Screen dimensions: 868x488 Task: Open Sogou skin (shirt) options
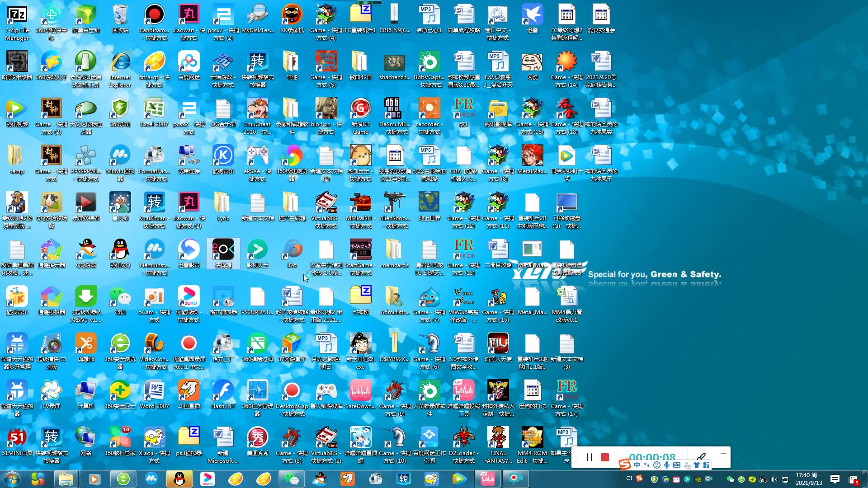697,465
